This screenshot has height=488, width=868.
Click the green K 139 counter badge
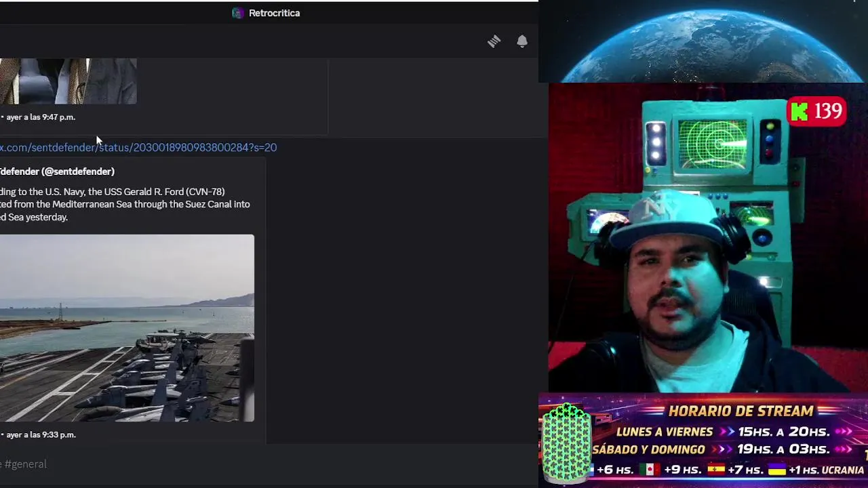pyautogui.click(x=817, y=112)
